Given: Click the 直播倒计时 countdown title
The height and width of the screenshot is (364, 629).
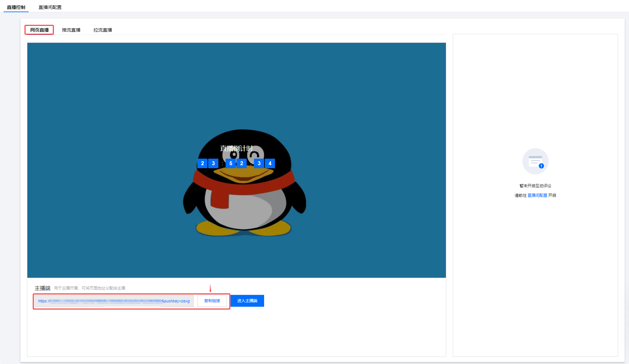Looking at the screenshot, I should click(236, 148).
